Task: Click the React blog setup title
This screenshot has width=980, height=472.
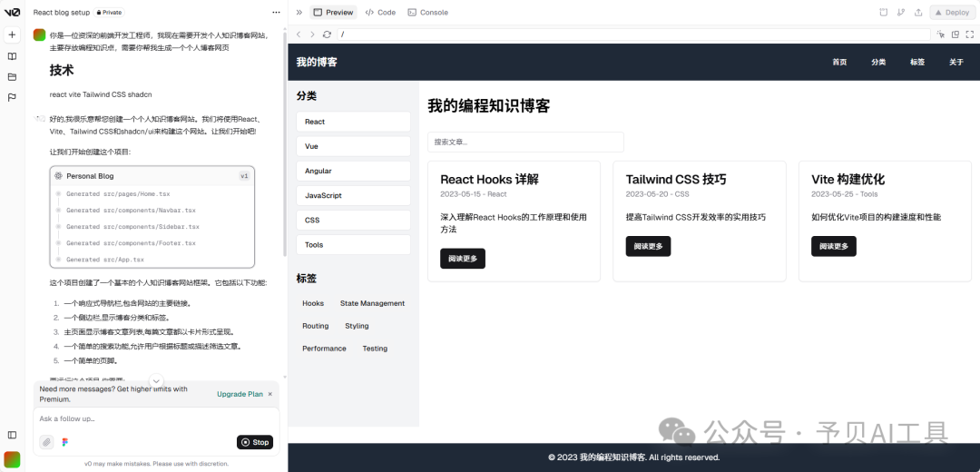Action: point(62,12)
